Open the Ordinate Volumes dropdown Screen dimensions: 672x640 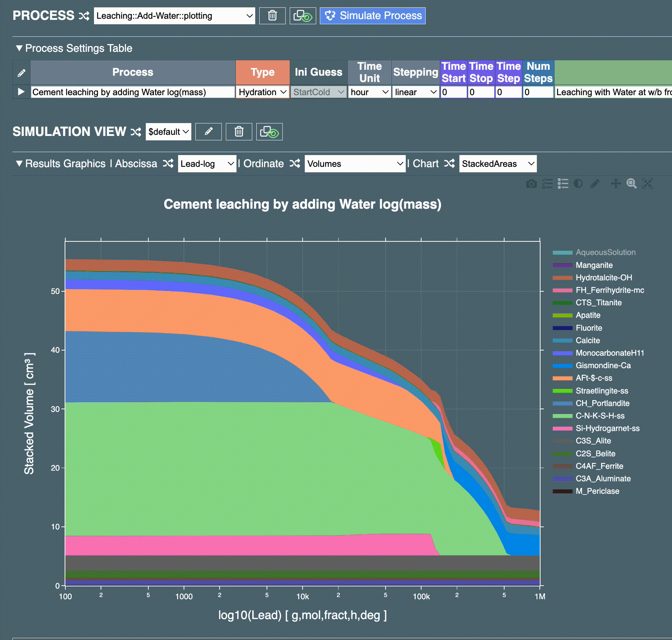pos(355,164)
